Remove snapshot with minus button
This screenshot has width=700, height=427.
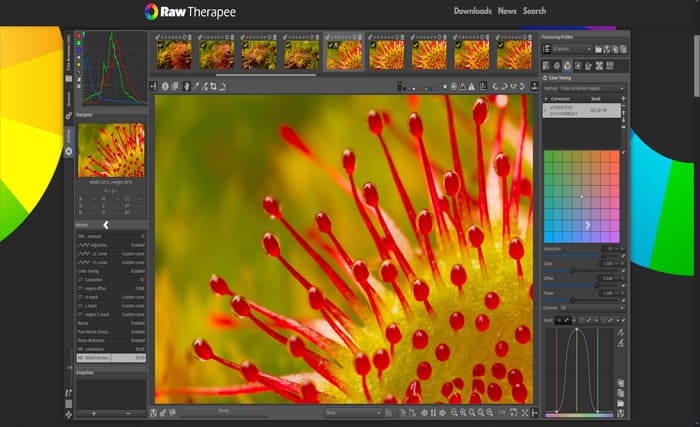click(x=128, y=414)
